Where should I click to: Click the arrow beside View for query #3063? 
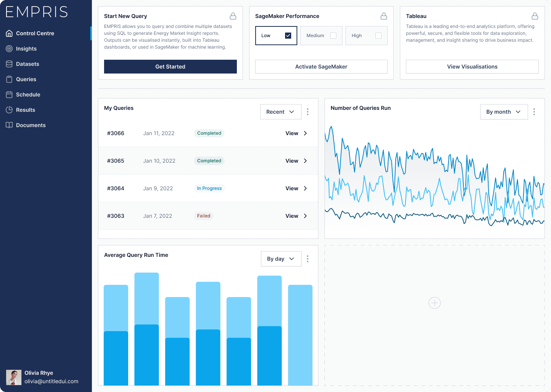pos(305,216)
